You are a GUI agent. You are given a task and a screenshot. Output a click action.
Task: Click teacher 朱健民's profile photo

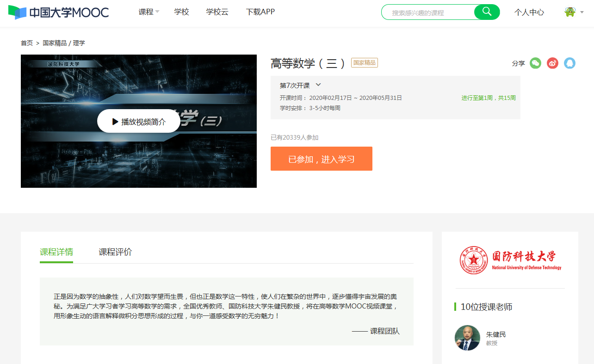pyautogui.click(x=467, y=338)
